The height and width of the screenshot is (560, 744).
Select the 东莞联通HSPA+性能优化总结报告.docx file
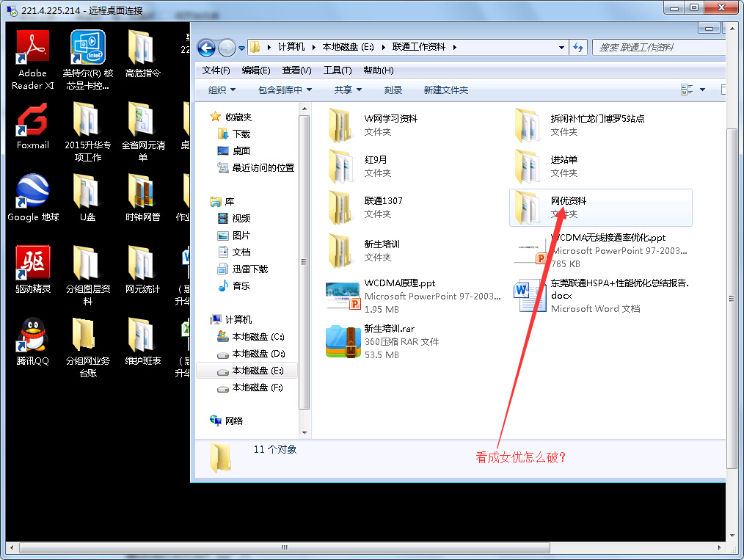pos(601,296)
